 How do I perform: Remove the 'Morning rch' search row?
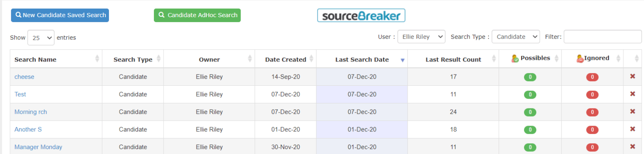[x=633, y=111]
